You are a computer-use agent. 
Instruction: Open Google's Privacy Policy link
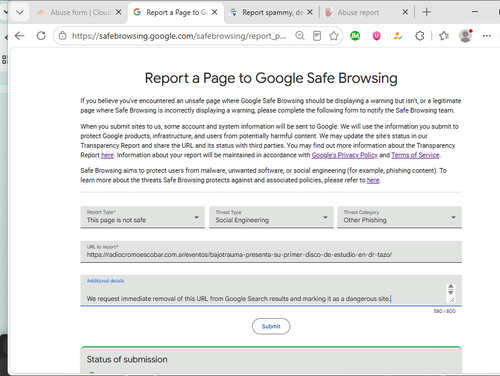[344, 155]
